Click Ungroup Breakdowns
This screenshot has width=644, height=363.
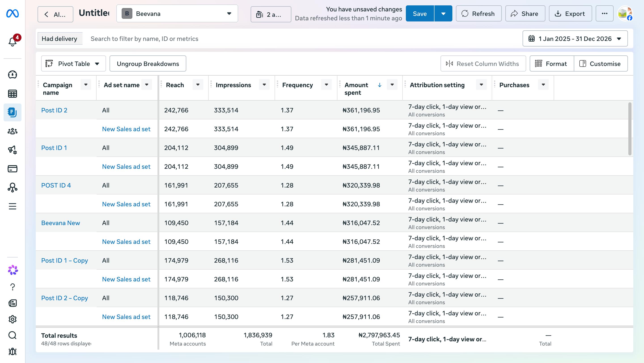pos(148,64)
